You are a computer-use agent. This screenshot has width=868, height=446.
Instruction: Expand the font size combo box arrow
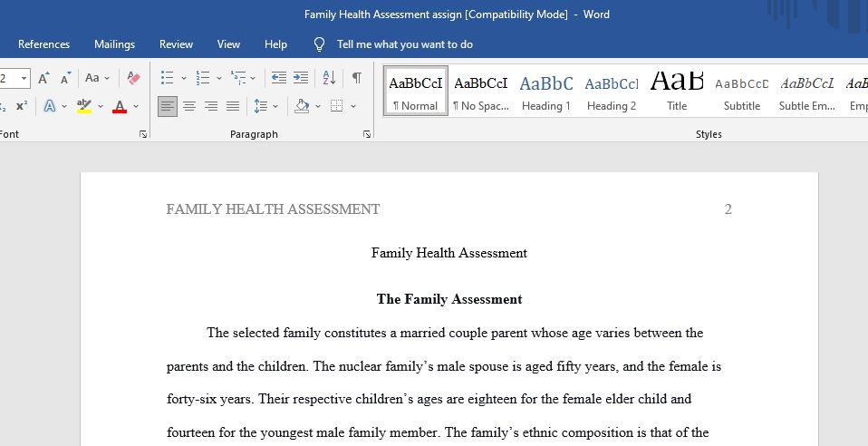point(24,78)
